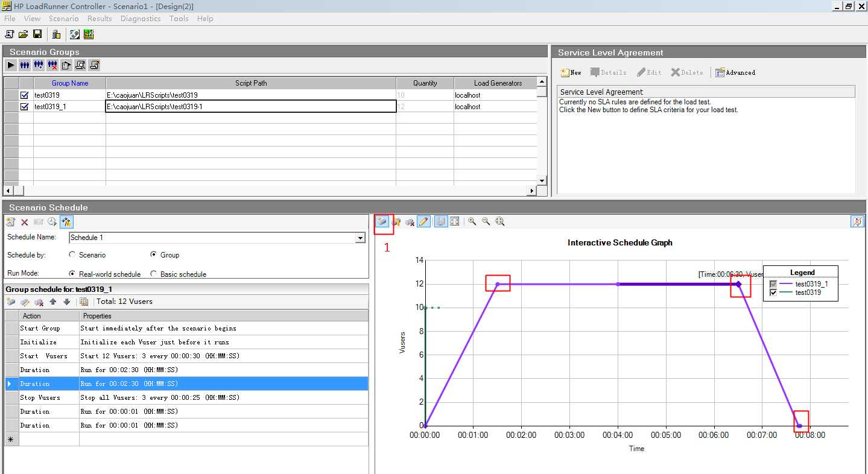Open the View menu

33,19
